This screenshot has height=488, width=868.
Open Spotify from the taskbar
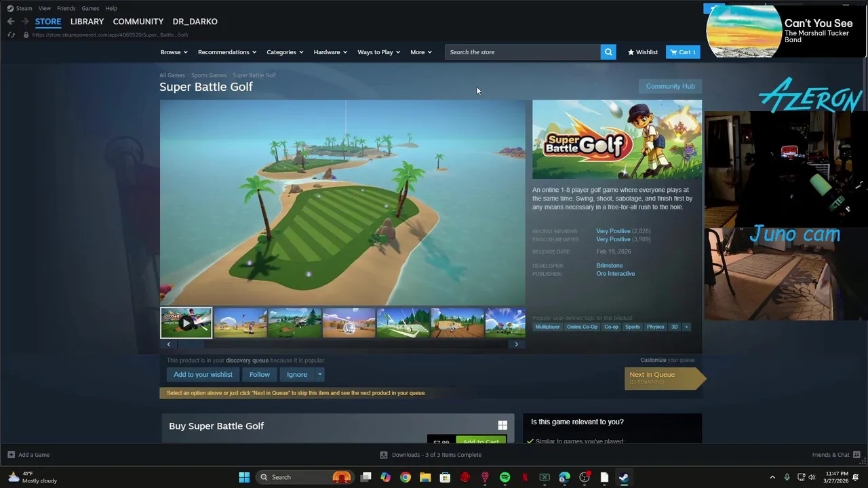tap(505, 477)
